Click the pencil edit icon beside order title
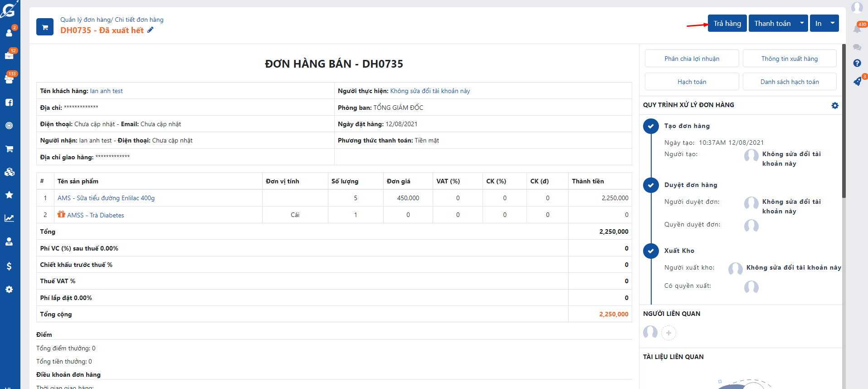Viewport: 868px width, 389px height. (151, 30)
